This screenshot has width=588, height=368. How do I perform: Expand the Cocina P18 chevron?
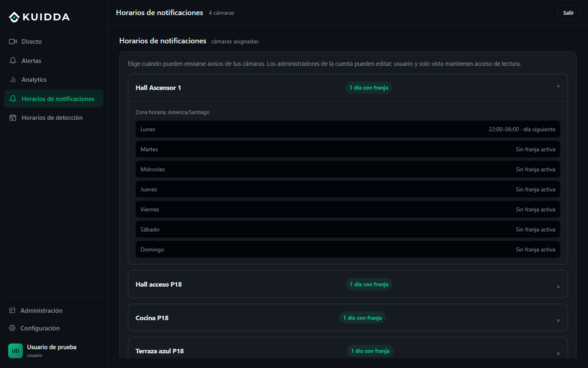click(558, 320)
